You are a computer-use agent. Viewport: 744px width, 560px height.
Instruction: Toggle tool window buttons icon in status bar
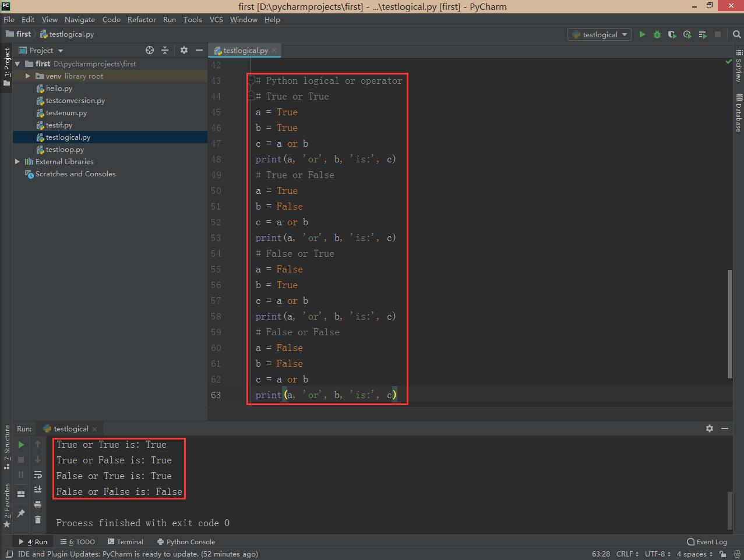tap(9, 554)
